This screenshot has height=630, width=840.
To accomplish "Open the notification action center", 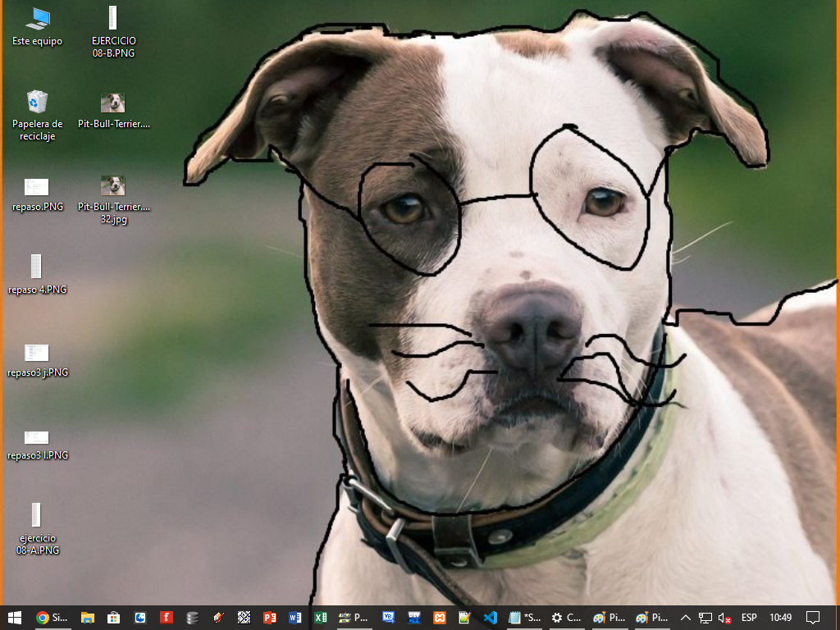I will click(813, 618).
